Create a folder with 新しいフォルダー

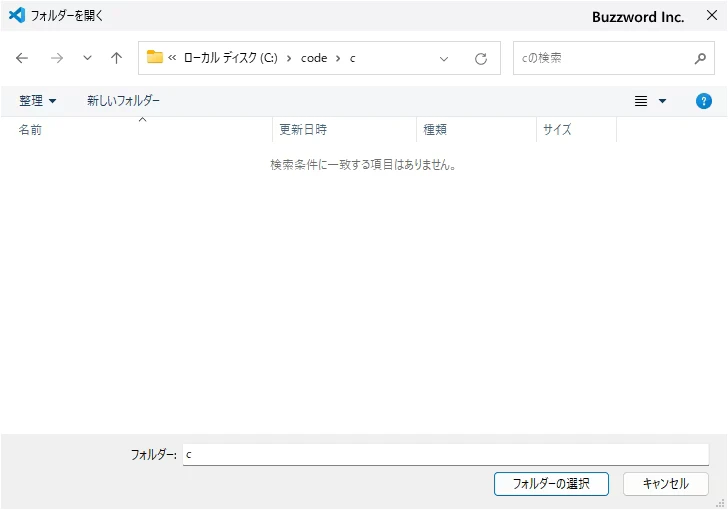[x=123, y=100]
